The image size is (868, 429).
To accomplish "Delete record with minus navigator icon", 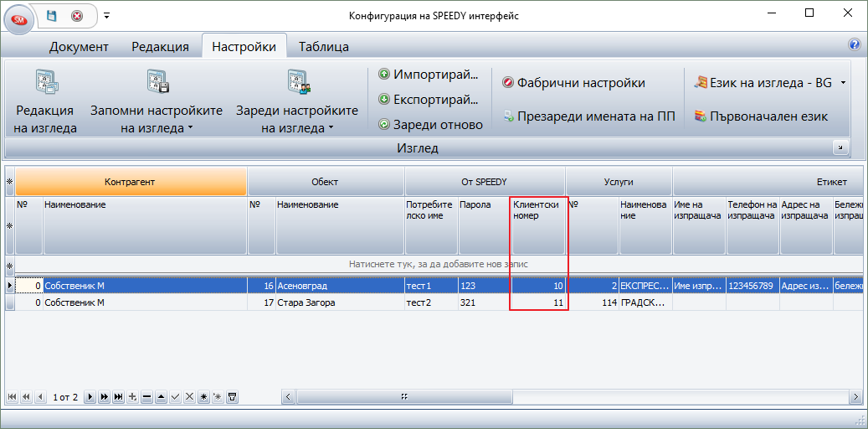I will (146, 397).
